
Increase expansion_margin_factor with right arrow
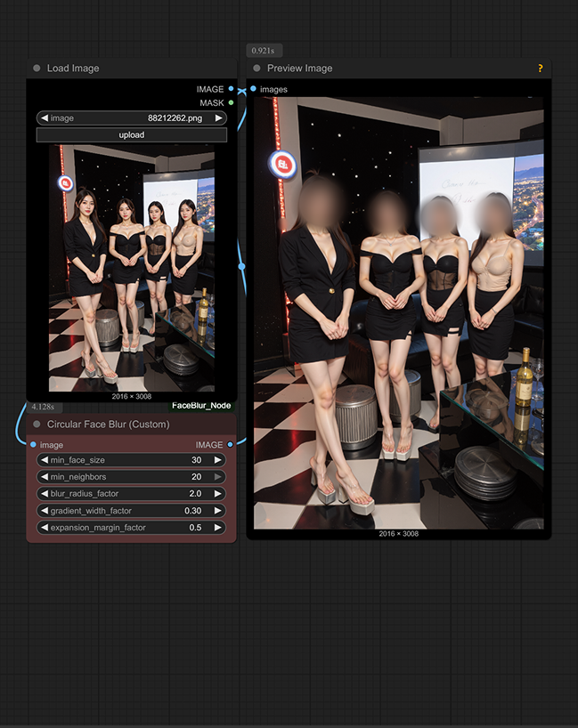click(217, 528)
